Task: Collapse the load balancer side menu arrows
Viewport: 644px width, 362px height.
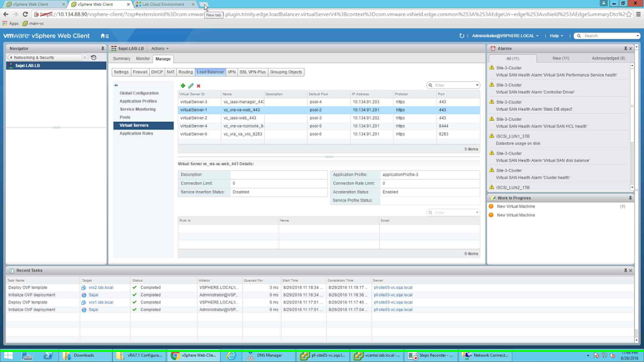Action: pyautogui.click(x=116, y=85)
